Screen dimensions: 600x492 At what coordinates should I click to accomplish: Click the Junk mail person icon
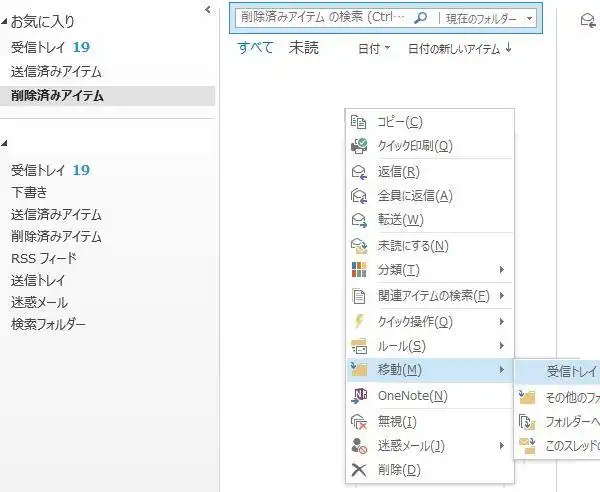point(359,446)
